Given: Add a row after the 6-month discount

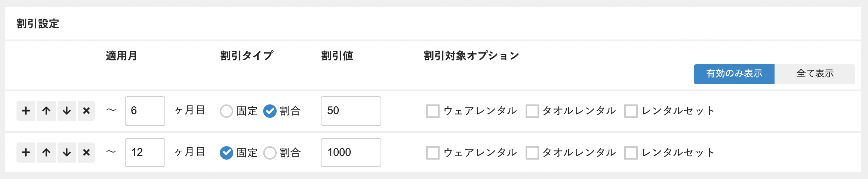Looking at the screenshot, I should pyautogui.click(x=26, y=111).
